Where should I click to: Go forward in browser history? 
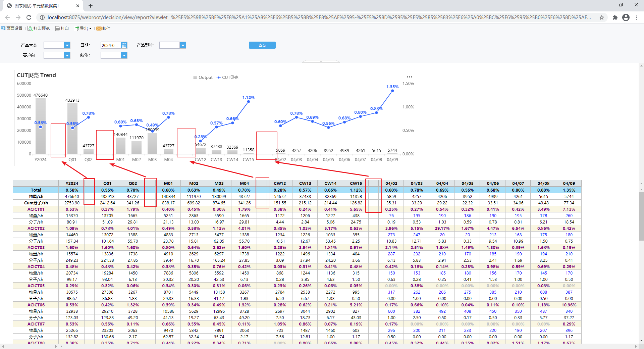[18, 17]
